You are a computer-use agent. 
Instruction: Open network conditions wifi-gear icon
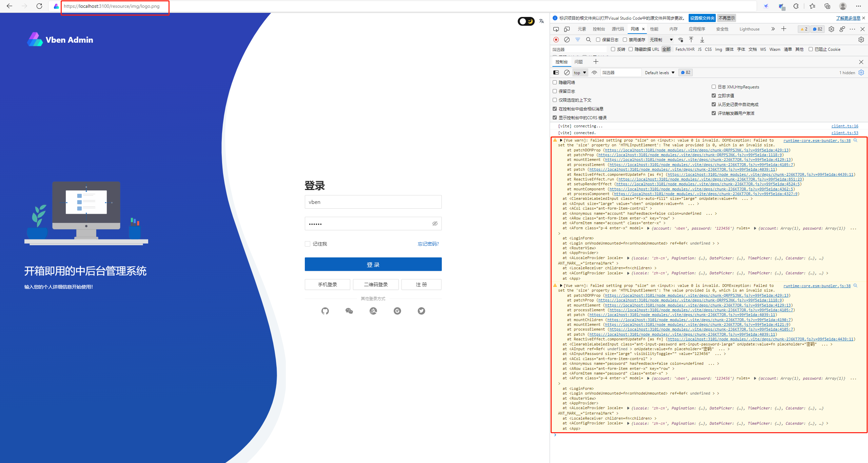click(x=680, y=40)
